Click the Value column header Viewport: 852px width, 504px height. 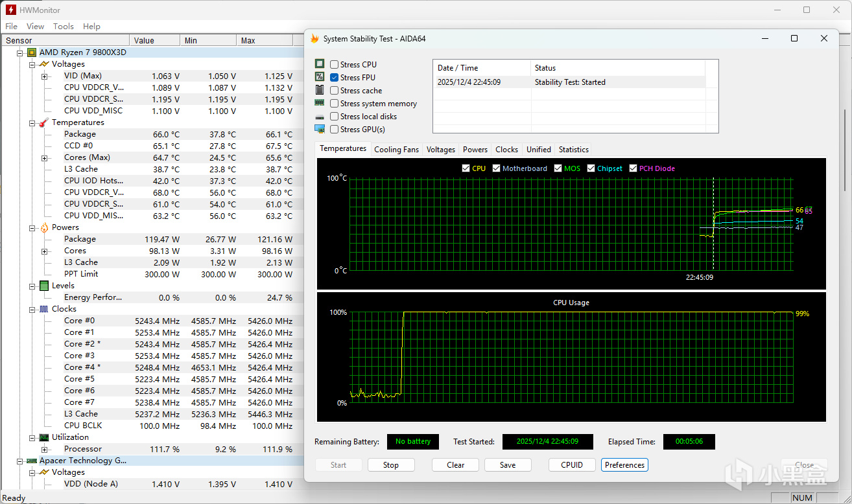click(x=156, y=40)
